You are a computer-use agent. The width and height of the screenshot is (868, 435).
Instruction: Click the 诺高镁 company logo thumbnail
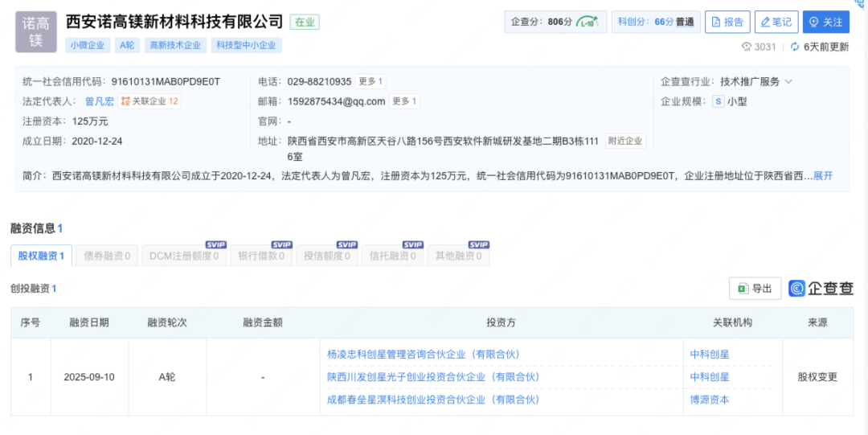(36, 32)
